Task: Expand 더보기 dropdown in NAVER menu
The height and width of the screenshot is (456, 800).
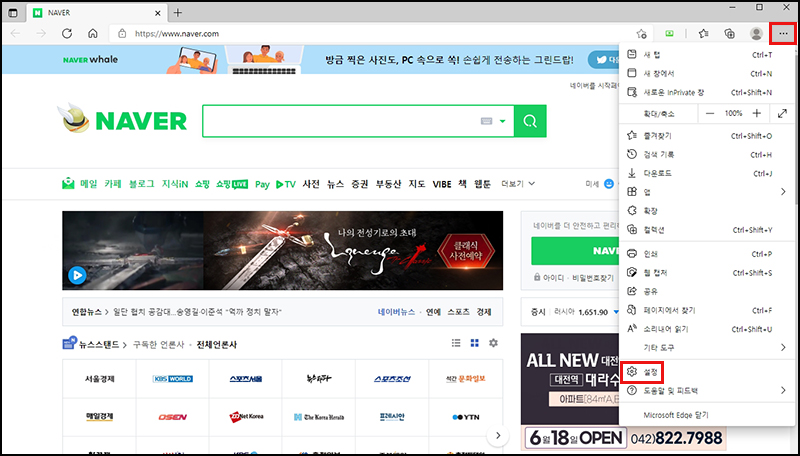Action: tap(518, 184)
